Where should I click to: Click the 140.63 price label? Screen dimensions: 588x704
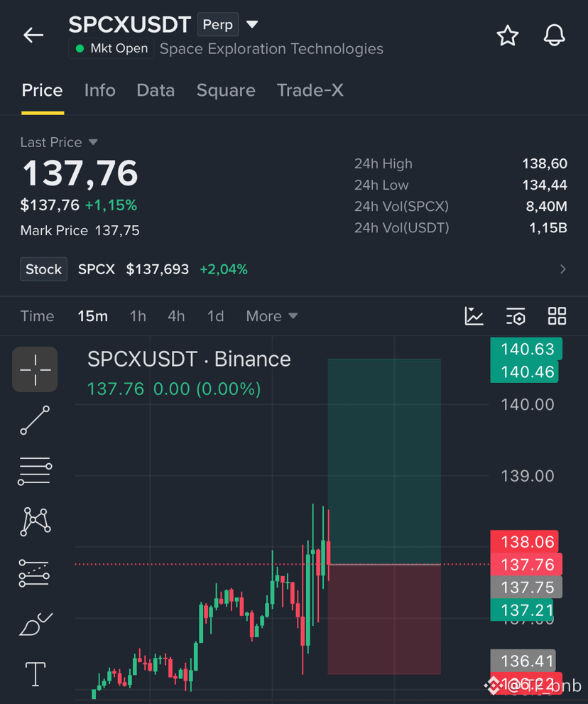[526, 349]
